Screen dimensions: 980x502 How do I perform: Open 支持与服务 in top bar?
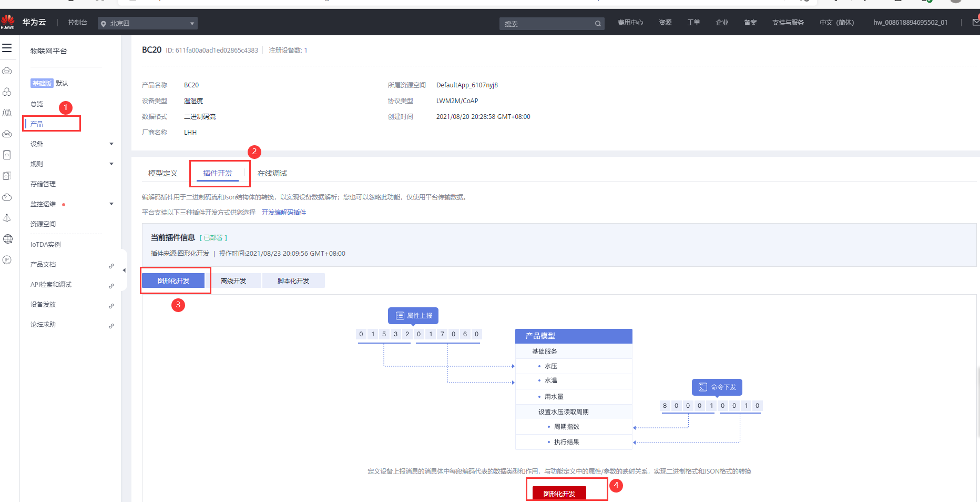[788, 23]
